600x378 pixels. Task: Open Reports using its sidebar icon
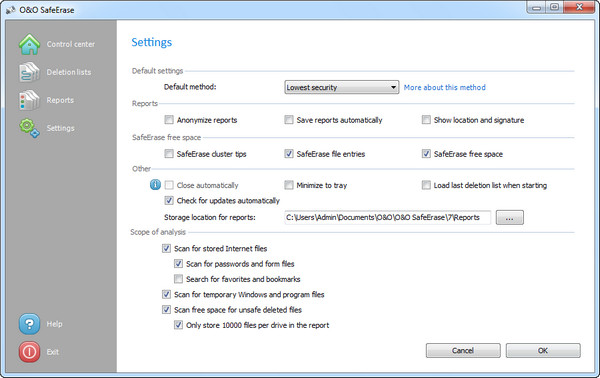tap(29, 100)
